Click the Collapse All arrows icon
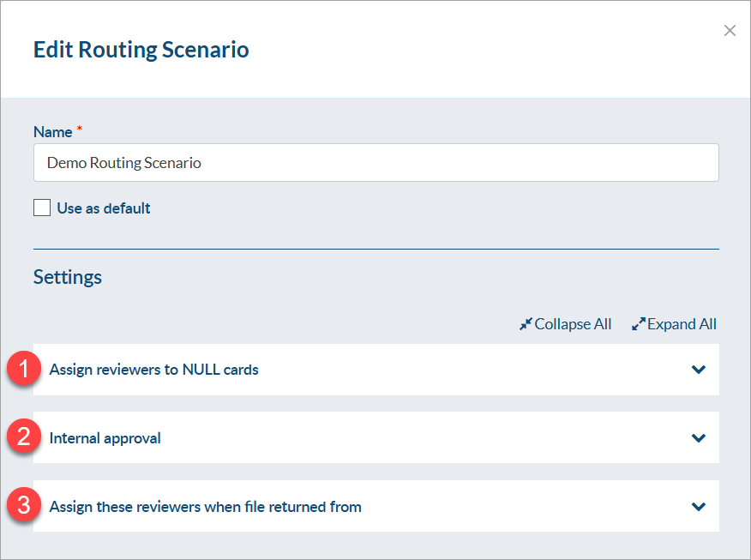Viewport: 751px width, 560px height. click(x=526, y=324)
